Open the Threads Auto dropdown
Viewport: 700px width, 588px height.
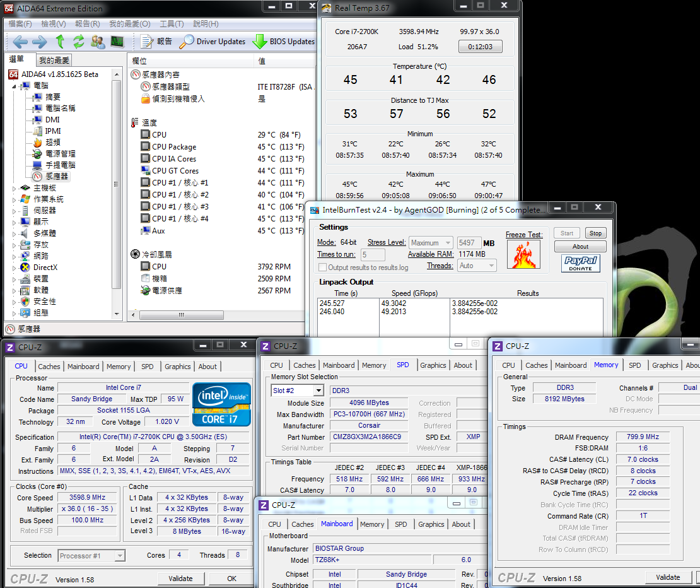477,265
